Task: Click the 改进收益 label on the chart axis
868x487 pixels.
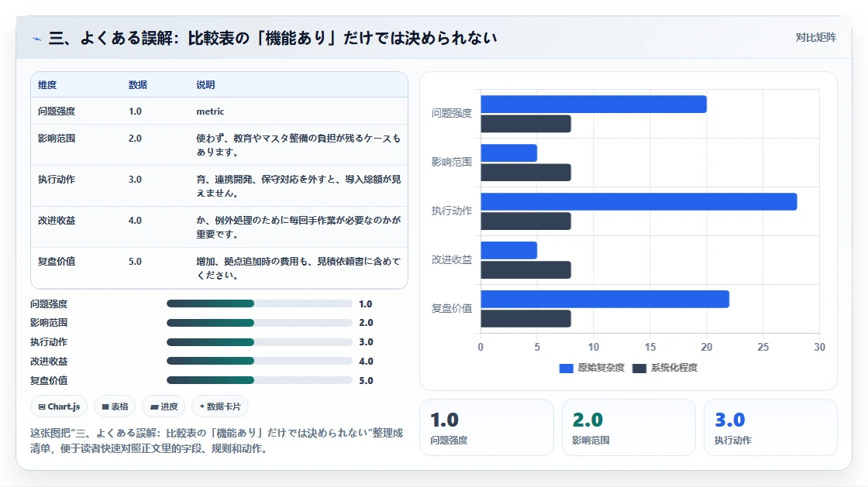Action: 452,260
